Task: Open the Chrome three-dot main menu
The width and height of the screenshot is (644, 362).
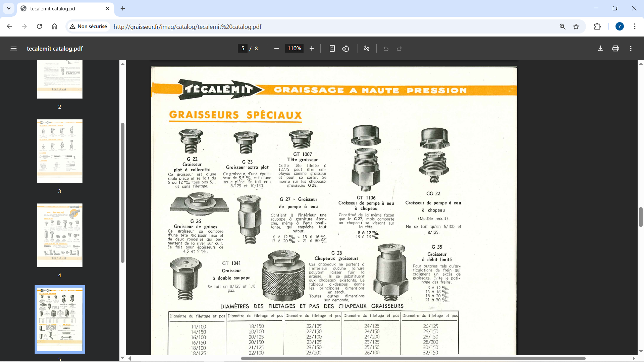Action: point(635,26)
